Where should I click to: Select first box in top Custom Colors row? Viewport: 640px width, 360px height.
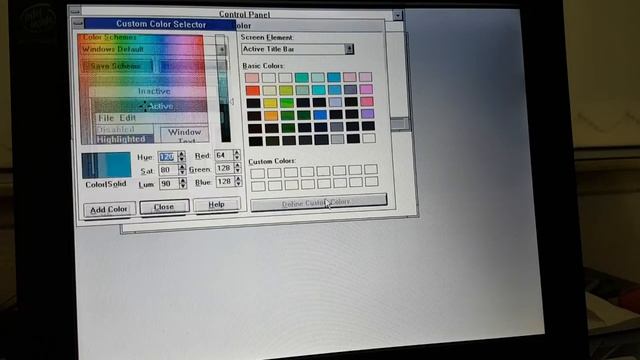(258, 173)
